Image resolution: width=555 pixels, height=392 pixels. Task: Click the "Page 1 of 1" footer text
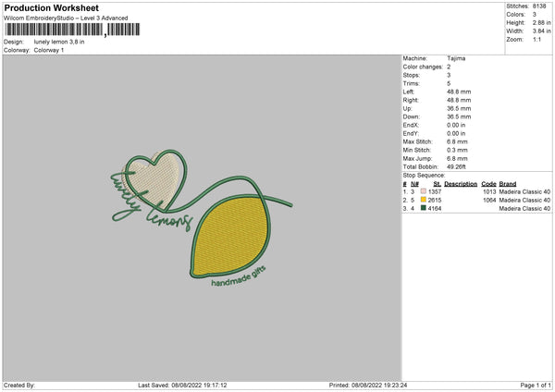pyautogui.click(x=536, y=386)
